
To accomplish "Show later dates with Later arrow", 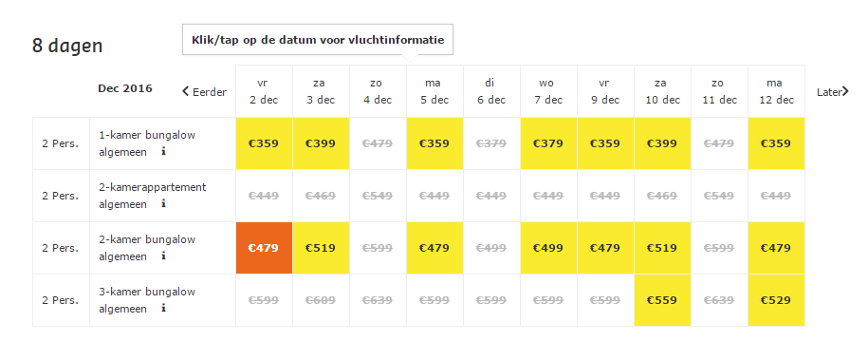I will pyautogui.click(x=833, y=92).
